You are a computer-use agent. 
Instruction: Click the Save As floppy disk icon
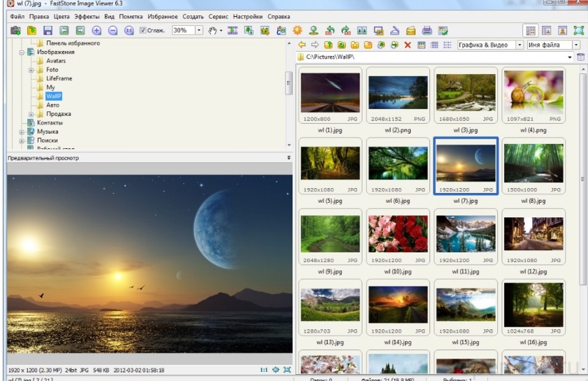click(47, 30)
